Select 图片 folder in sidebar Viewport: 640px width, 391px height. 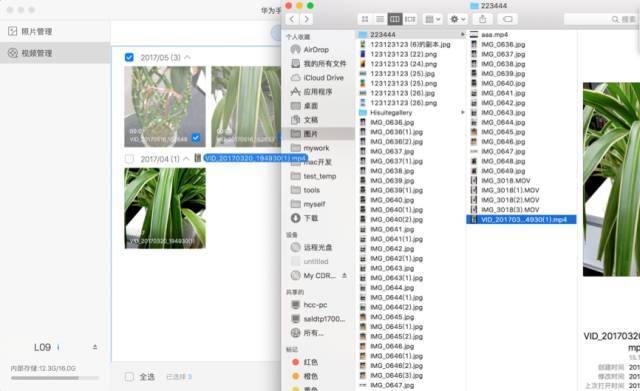pyautogui.click(x=318, y=133)
